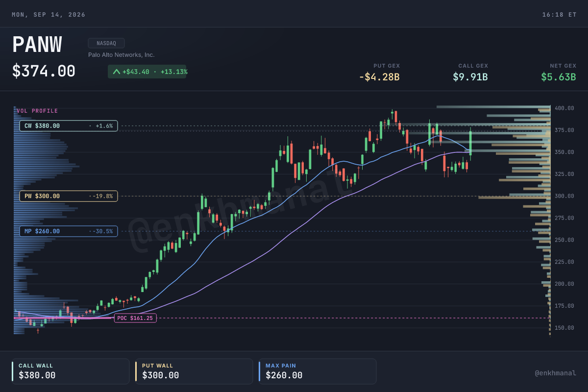Click the NET GEX header label
The height and width of the screenshot is (392, 588).
coord(563,66)
